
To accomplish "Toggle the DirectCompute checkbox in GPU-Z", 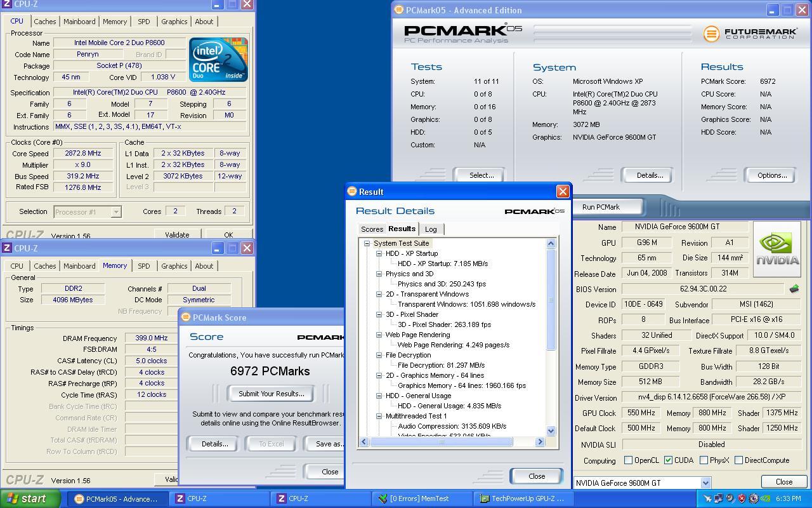I will coord(738,460).
